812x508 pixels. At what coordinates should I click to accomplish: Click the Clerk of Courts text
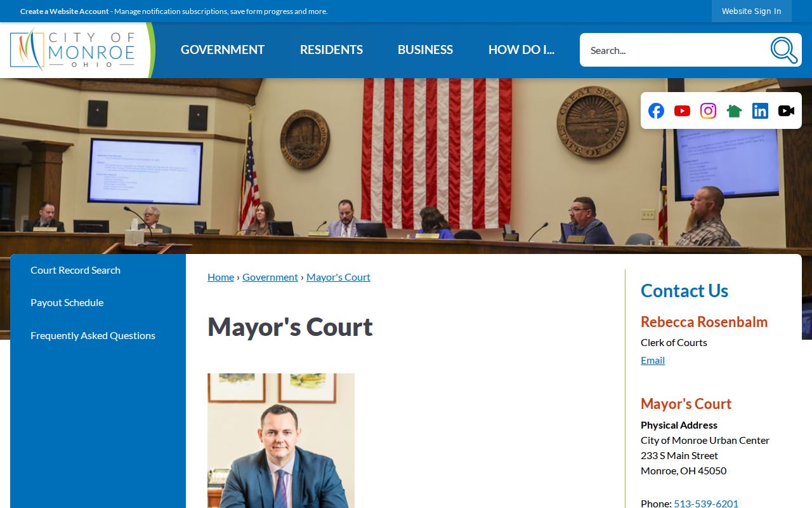coord(674,342)
